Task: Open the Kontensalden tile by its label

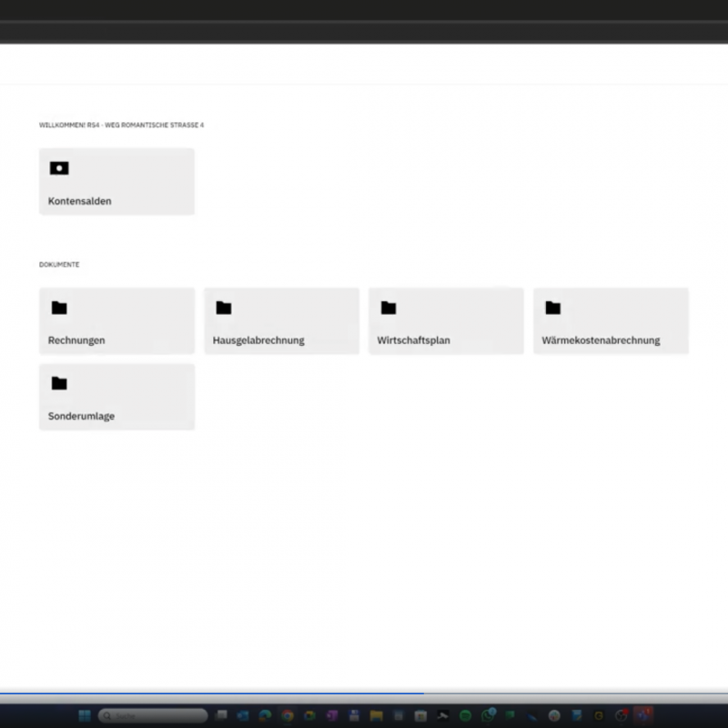Action: [80, 201]
